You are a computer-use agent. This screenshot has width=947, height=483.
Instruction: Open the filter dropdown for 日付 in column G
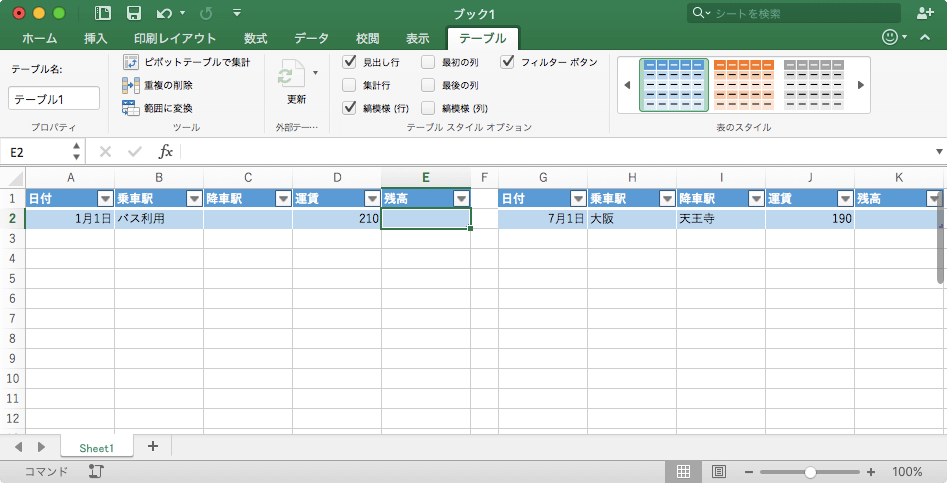[x=579, y=199]
